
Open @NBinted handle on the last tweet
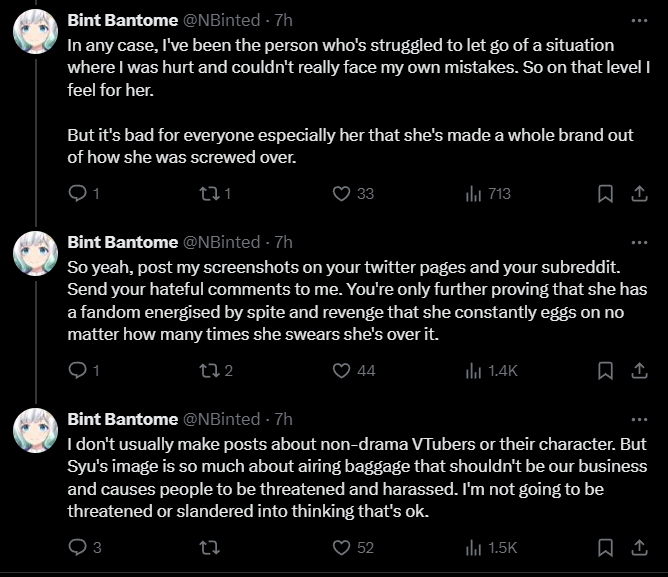[x=222, y=419]
